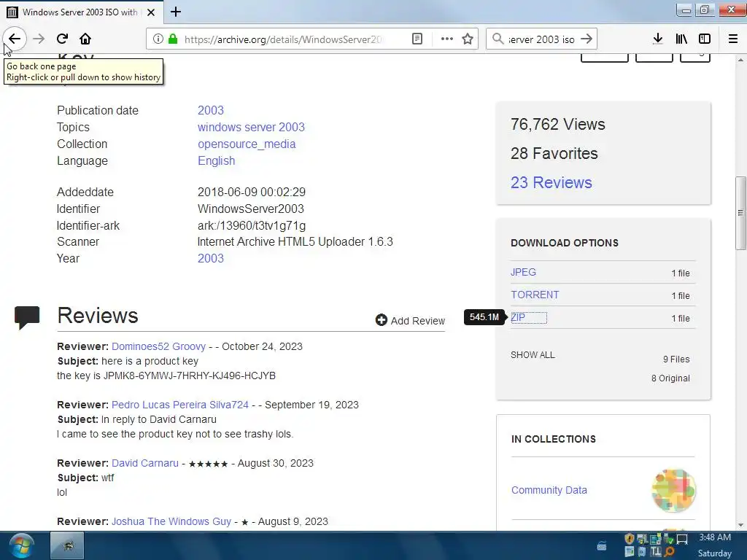Click the safely remove hardware tray icon

[x=669, y=540]
